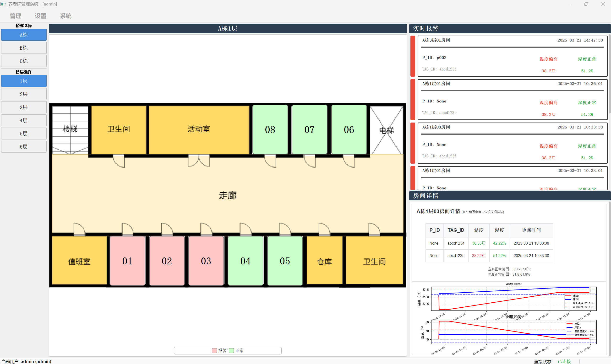This screenshot has width=611, height=364.
Task: Click the elevator icon on floor plan
Action: [x=386, y=130]
